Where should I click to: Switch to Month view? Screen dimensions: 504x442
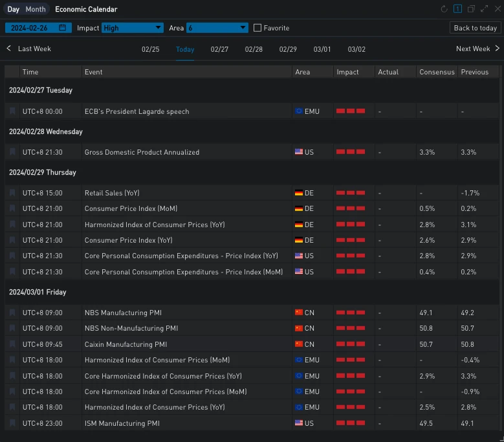[36, 9]
